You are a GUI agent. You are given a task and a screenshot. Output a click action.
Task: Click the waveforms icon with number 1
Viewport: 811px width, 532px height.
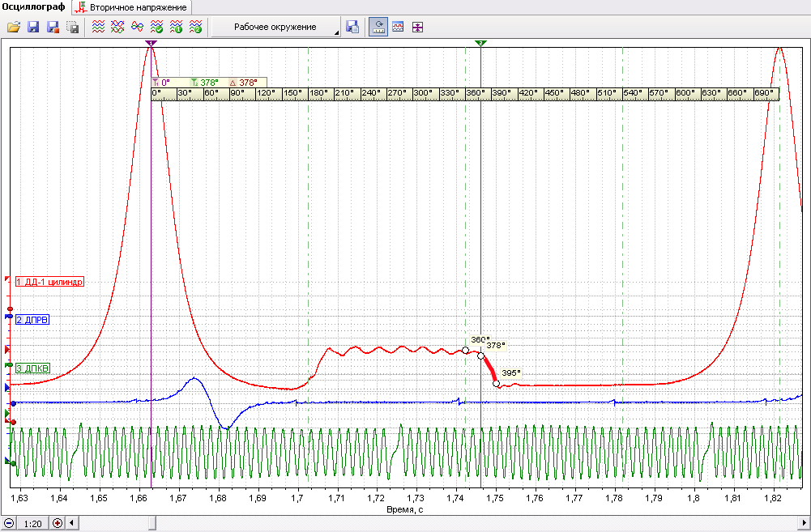(176, 27)
